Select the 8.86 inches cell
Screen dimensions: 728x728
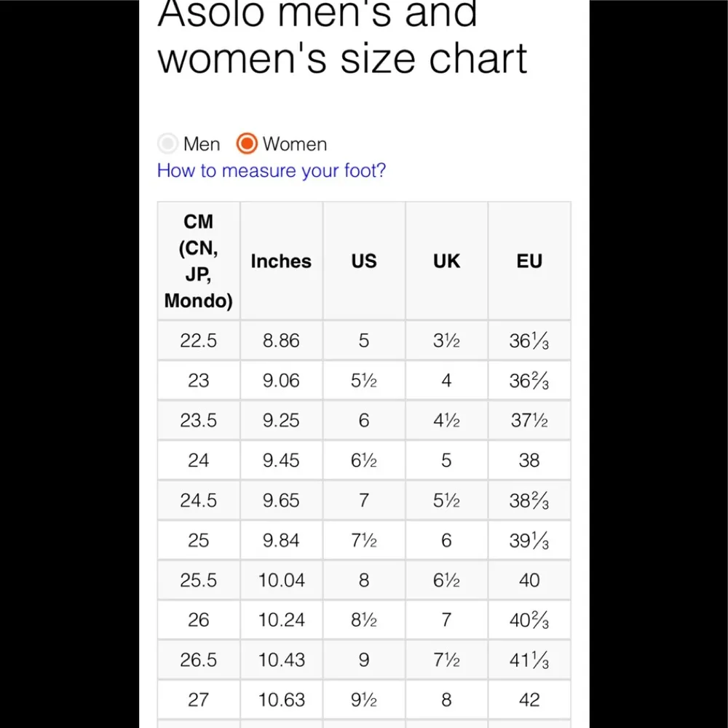coord(281,341)
